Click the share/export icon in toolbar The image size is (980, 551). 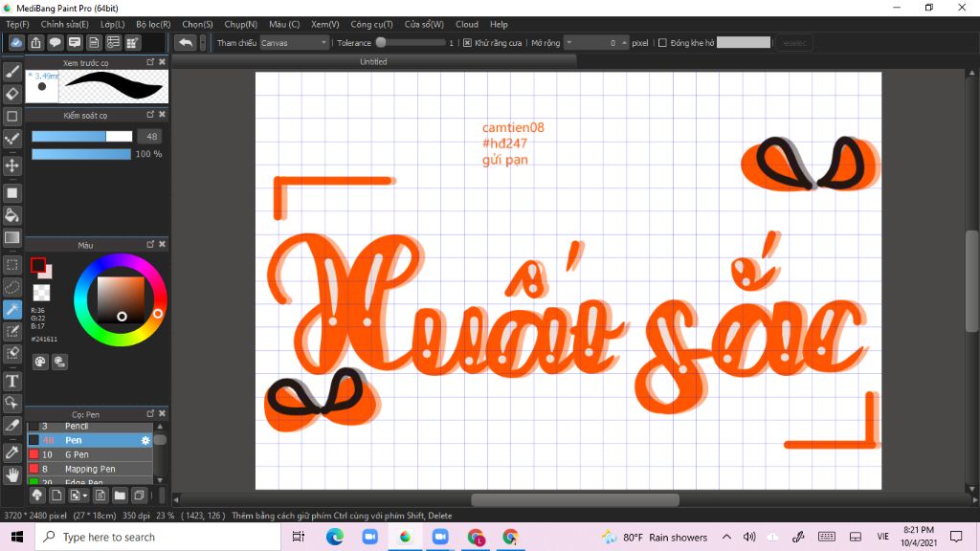tap(35, 42)
